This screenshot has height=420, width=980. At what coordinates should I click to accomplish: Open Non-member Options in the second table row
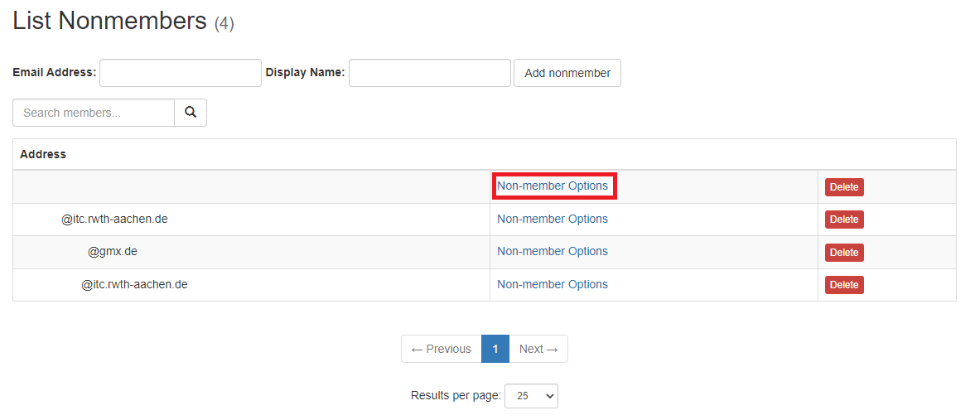pyautogui.click(x=553, y=220)
